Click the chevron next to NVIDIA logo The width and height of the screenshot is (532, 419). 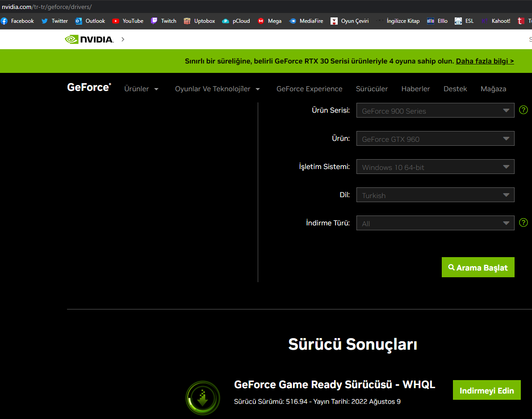pyautogui.click(x=123, y=39)
